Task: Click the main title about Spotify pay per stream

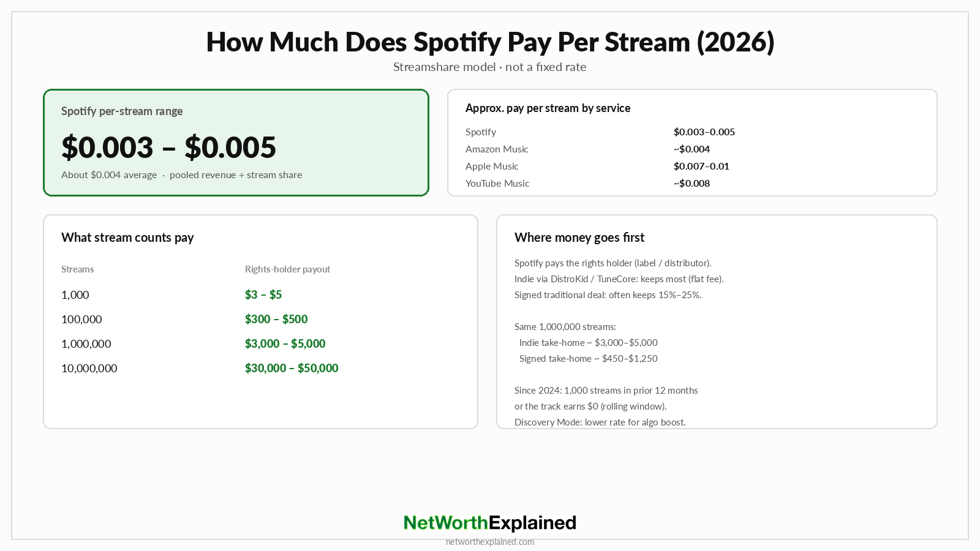Action: (x=490, y=42)
